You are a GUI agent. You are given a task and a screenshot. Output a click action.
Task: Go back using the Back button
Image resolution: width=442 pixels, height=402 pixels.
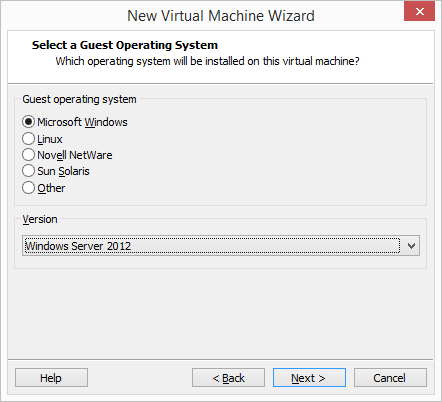228,378
